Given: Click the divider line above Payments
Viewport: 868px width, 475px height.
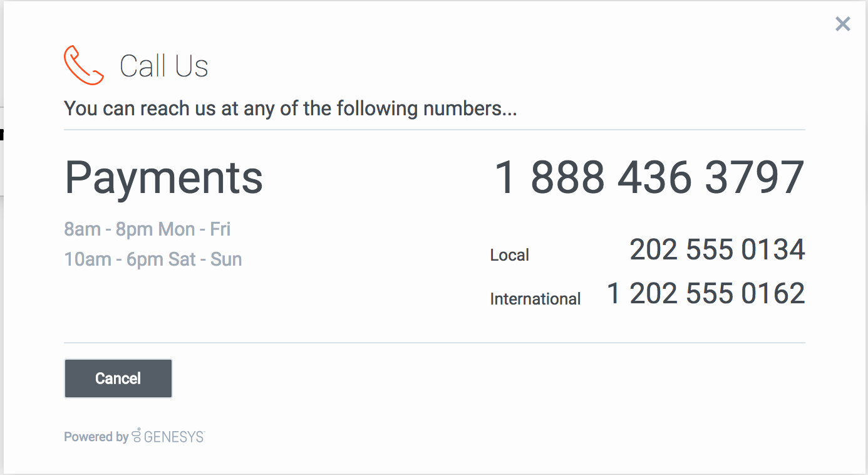Looking at the screenshot, I should coord(434,130).
